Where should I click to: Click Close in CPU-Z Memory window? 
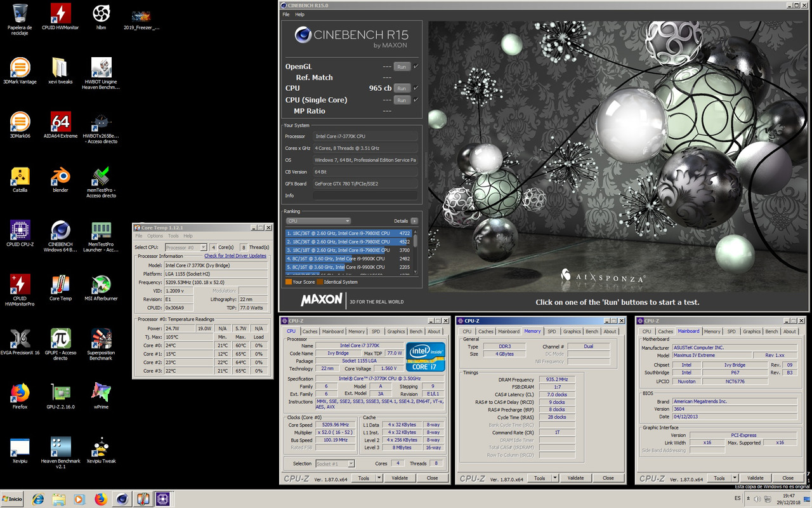pyautogui.click(x=608, y=478)
